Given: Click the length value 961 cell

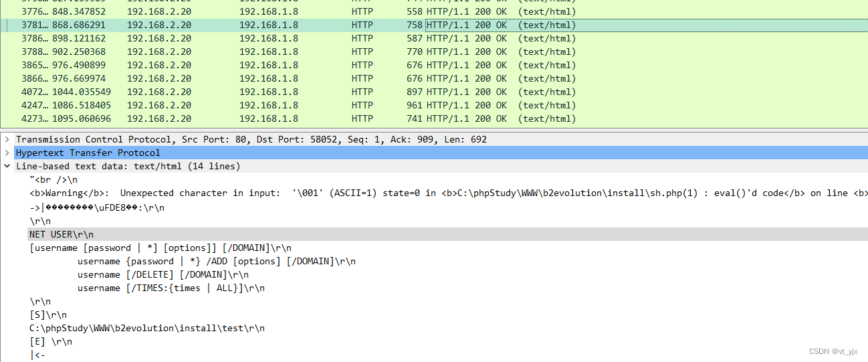Looking at the screenshot, I should [x=415, y=105].
